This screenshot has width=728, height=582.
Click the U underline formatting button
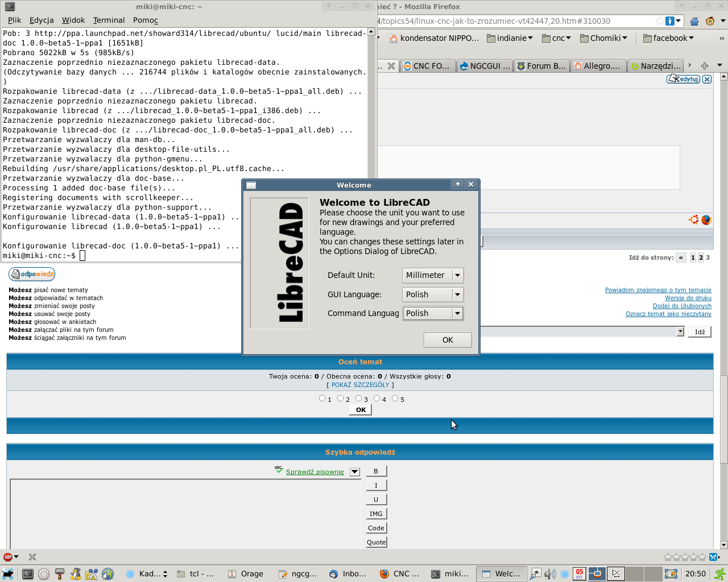coord(376,500)
